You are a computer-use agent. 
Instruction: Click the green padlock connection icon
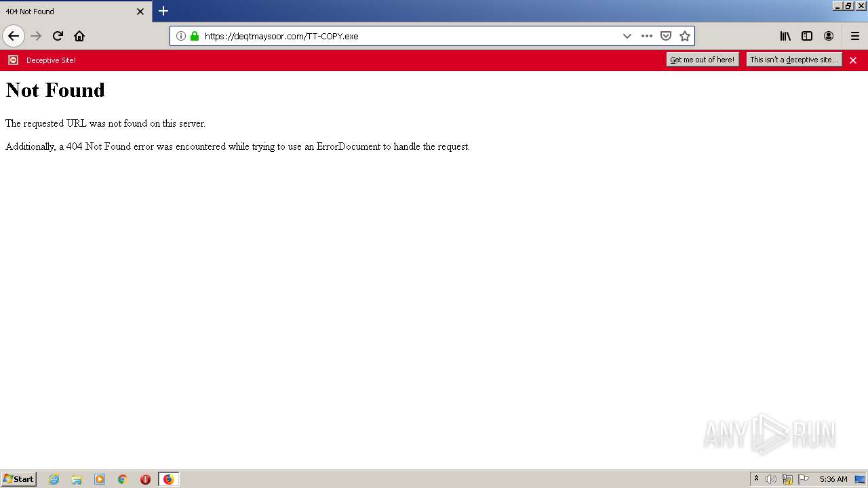click(195, 36)
